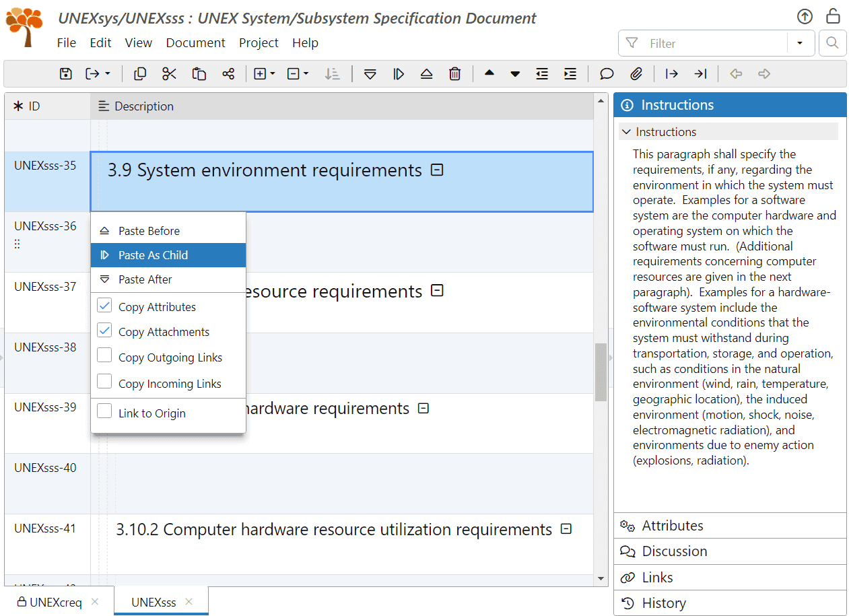
Task: Open the File menu
Action: (67, 43)
